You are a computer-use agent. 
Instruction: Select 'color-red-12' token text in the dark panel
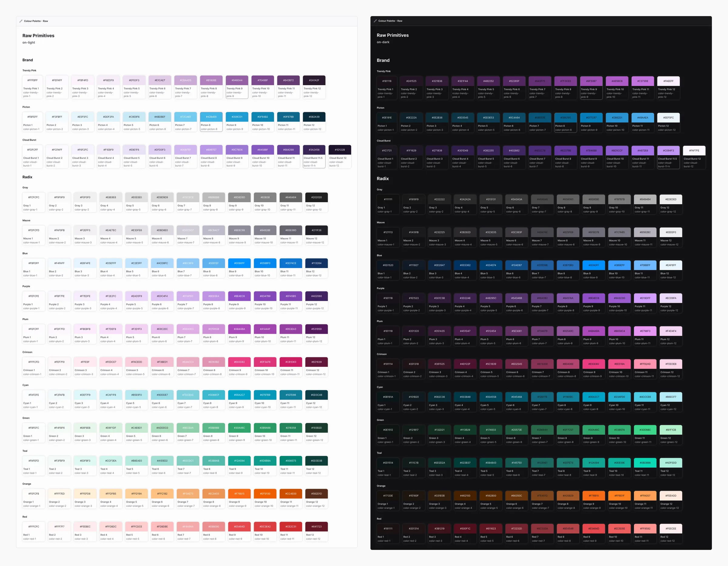667,541
